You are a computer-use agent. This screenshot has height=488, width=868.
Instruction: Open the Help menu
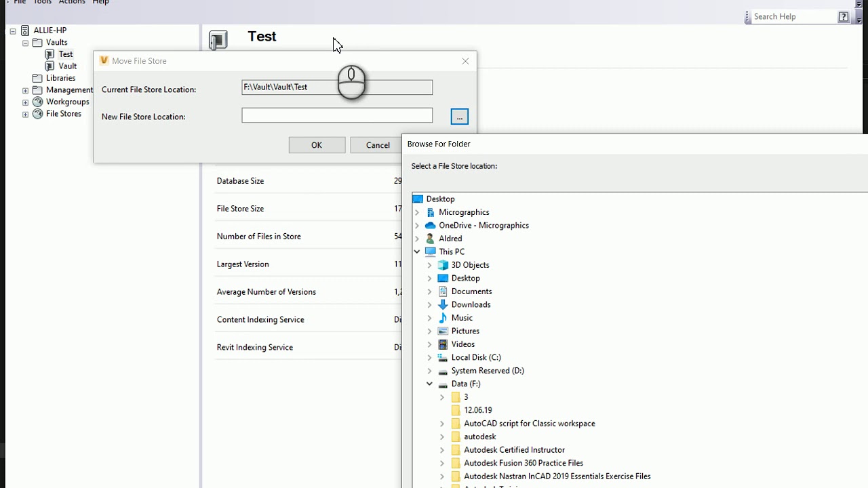coord(100,2)
